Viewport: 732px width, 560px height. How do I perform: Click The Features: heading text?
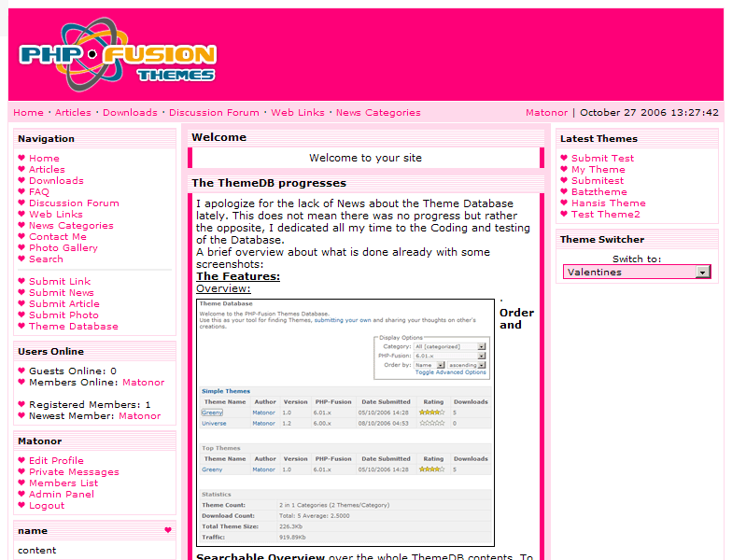pyautogui.click(x=238, y=276)
